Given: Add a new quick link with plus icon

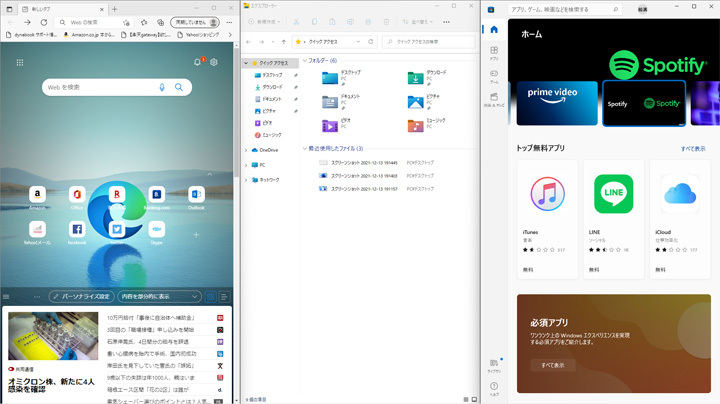Looking at the screenshot, I should 196,235.
